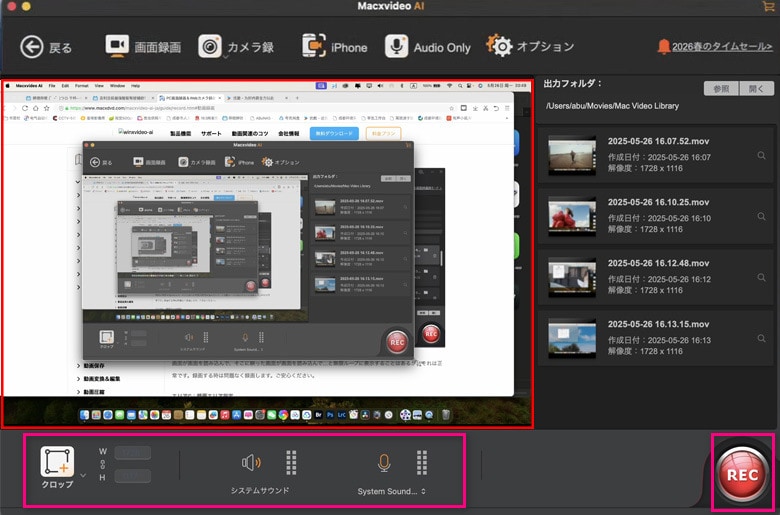Select file name 2025-05-26 16.12.48.mov
This screenshot has width=780, height=515.
(x=658, y=263)
